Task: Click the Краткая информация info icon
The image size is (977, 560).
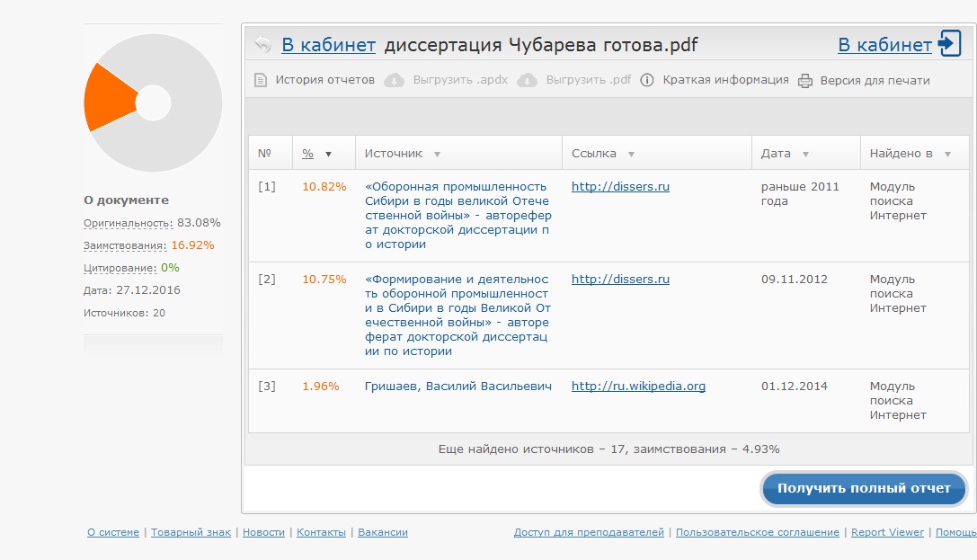Action: coord(647,80)
